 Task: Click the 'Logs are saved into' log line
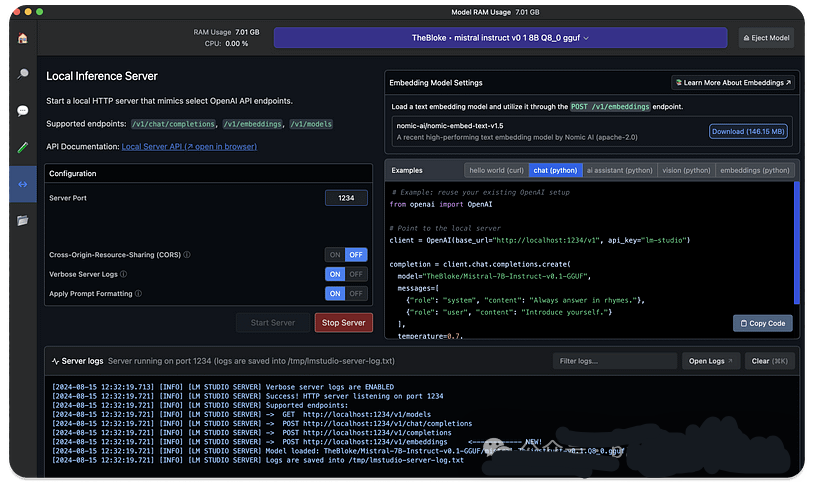pos(258,460)
